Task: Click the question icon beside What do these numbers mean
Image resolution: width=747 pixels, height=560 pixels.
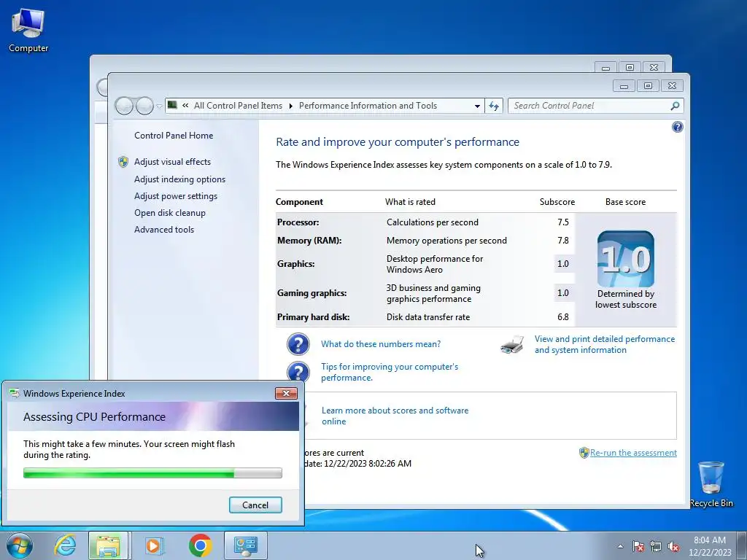Action: point(298,344)
